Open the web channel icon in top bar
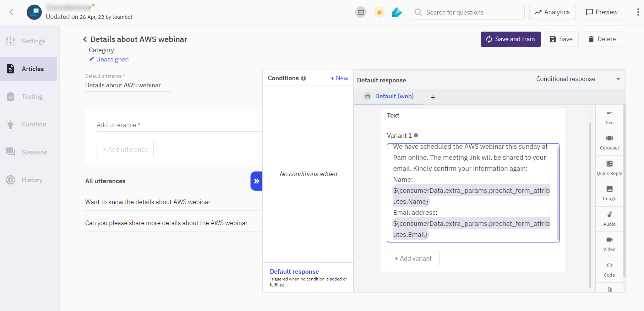This screenshot has height=311, width=644. point(361,12)
